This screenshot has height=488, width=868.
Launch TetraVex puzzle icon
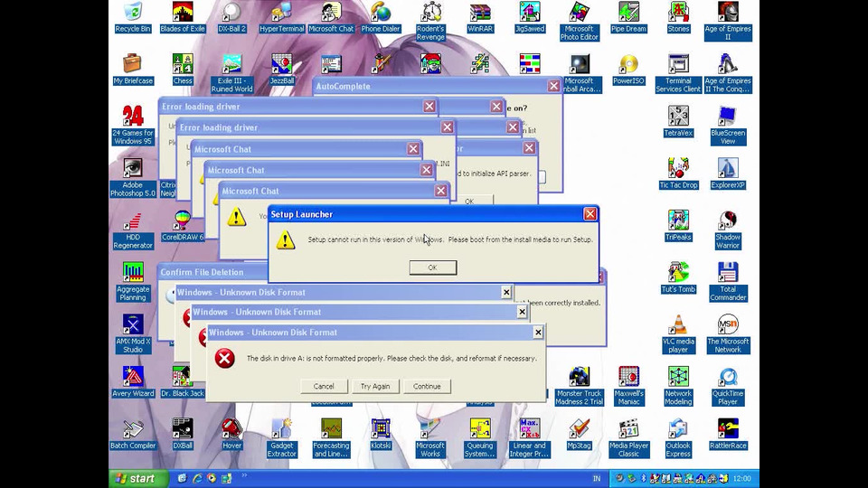point(678,121)
